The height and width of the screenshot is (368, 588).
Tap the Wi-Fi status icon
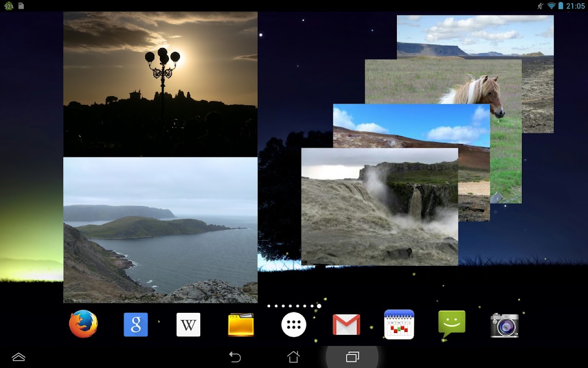click(x=551, y=6)
